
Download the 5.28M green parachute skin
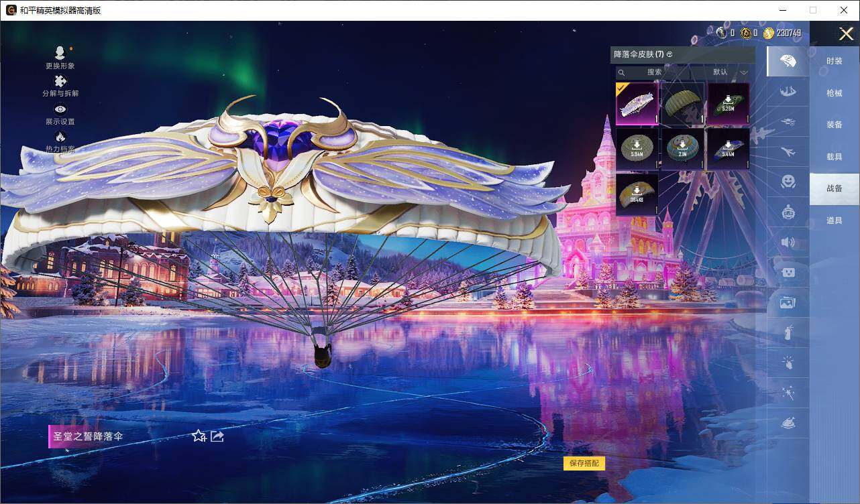pos(729,104)
